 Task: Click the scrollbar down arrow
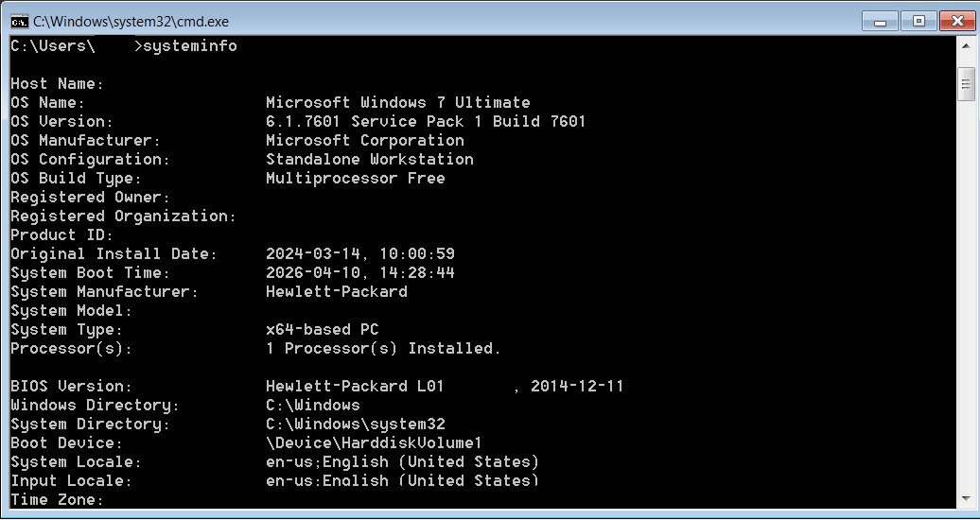[x=966, y=499]
